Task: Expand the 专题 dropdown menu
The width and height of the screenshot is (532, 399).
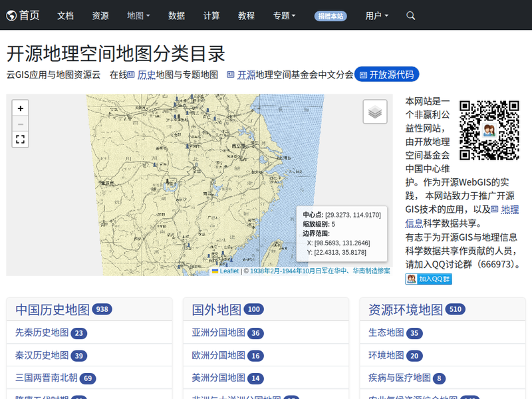Action: [x=285, y=15]
